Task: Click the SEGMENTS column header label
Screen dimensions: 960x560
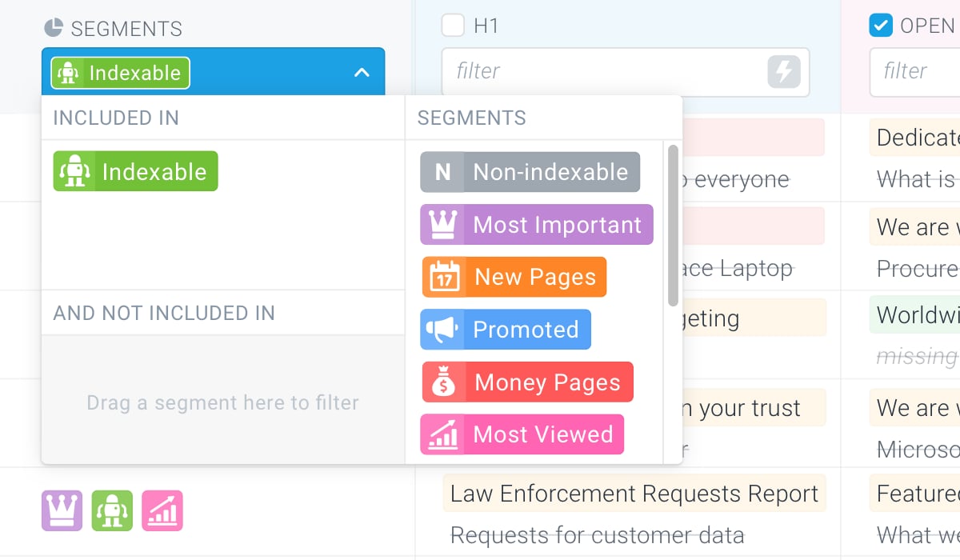Action: click(126, 29)
